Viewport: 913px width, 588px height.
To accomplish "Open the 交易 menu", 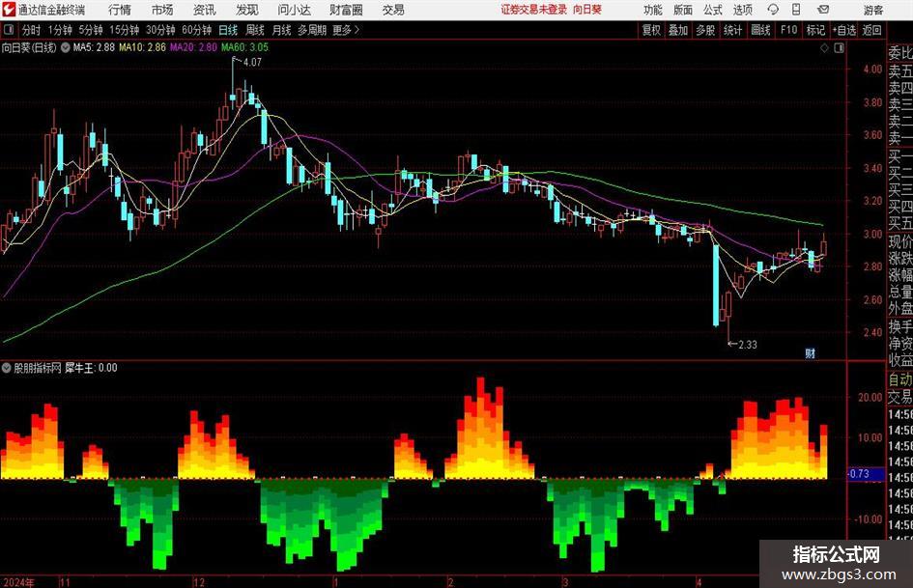I will tap(393, 10).
